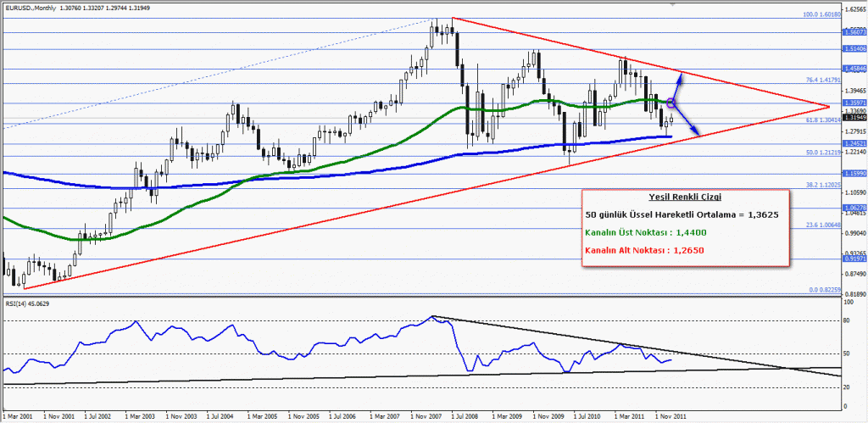Click the 1 Mar 2005 date label
The image size is (868, 423).
click(263, 415)
